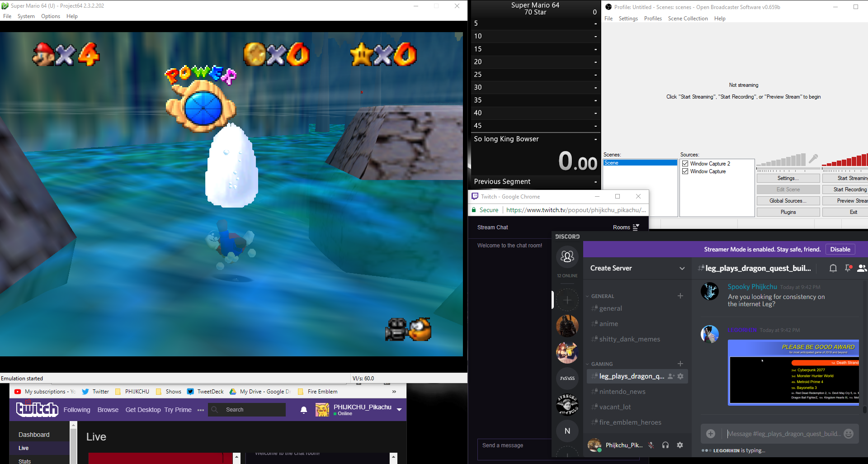Create invite for leg_plays_dragon_q channel

point(671,376)
